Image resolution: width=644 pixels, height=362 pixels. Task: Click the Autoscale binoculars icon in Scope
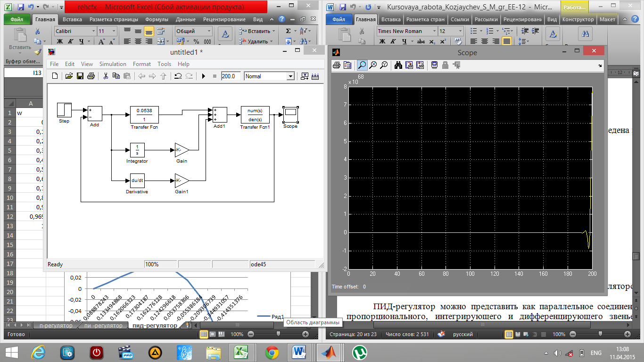(398, 66)
